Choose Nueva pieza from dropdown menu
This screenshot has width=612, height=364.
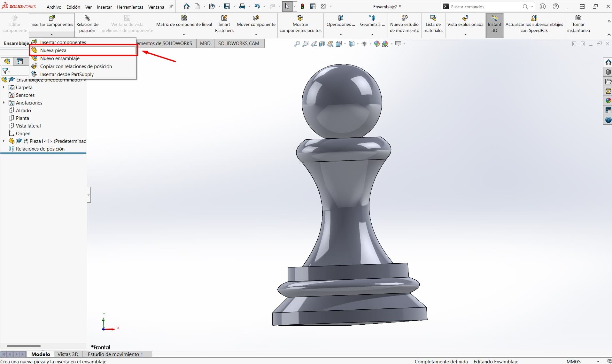pos(83,50)
